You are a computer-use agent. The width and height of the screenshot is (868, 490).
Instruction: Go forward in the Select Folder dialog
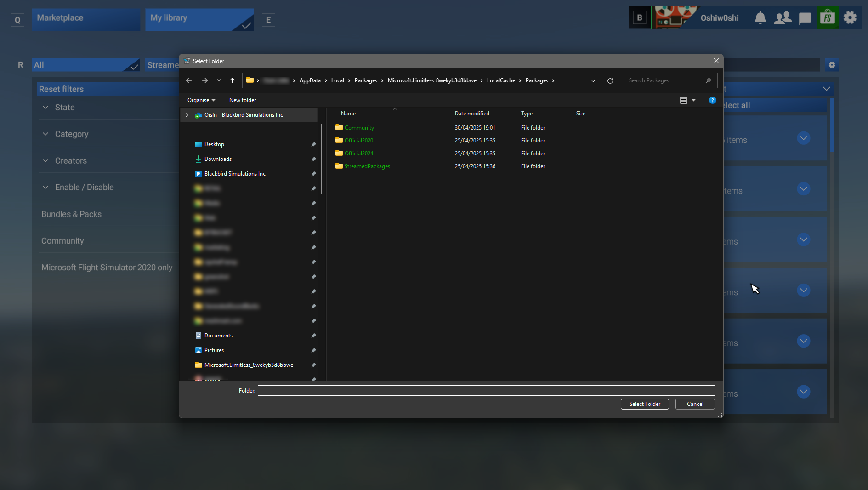205,80
